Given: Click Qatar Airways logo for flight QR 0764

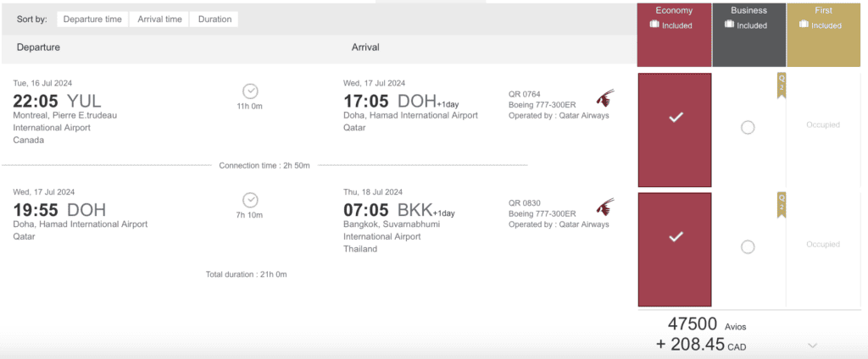Looking at the screenshot, I should 605,98.
